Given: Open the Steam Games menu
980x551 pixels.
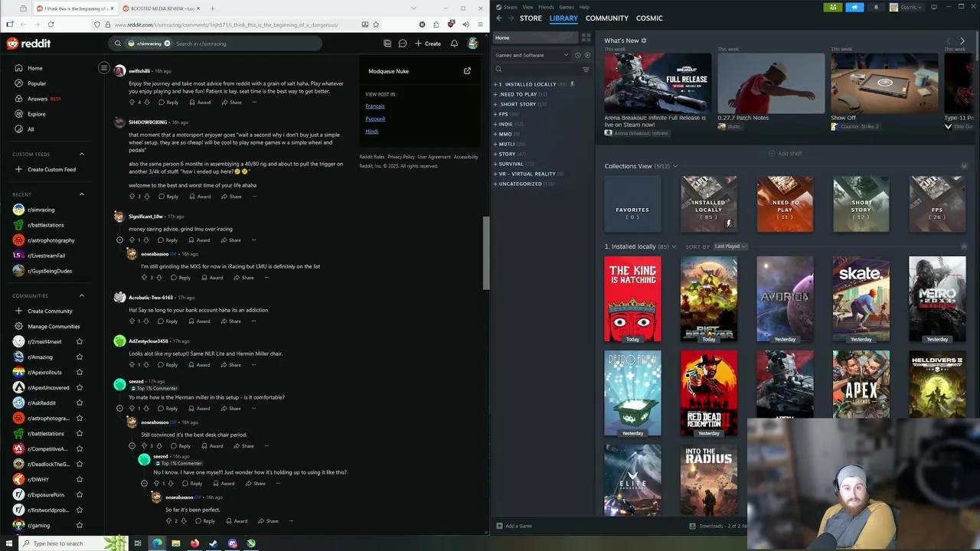Looking at the screenshot, I should click(x=567, y=7).
